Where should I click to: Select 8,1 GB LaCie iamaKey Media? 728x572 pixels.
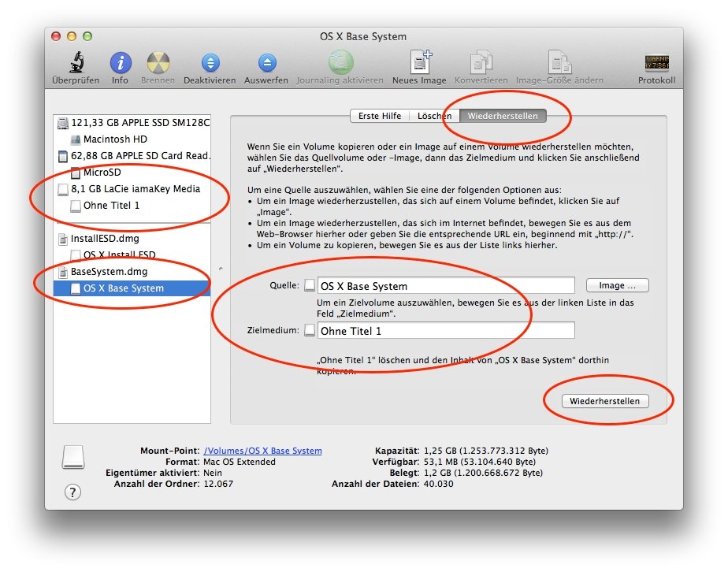click(132, 188)
